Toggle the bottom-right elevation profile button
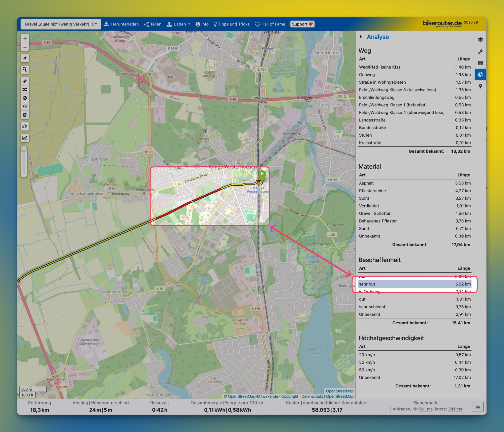This screenshot has width=504, height=432. point(478,407)
